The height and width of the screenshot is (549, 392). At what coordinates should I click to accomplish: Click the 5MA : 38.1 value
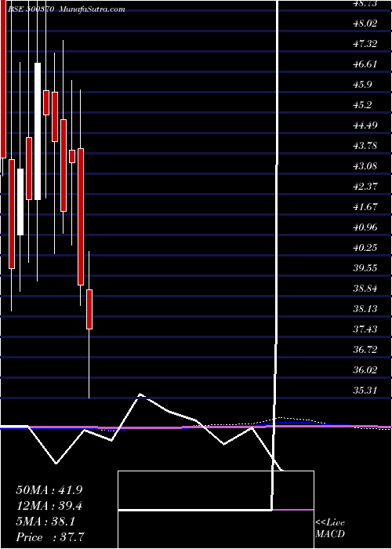click(45, 522)
